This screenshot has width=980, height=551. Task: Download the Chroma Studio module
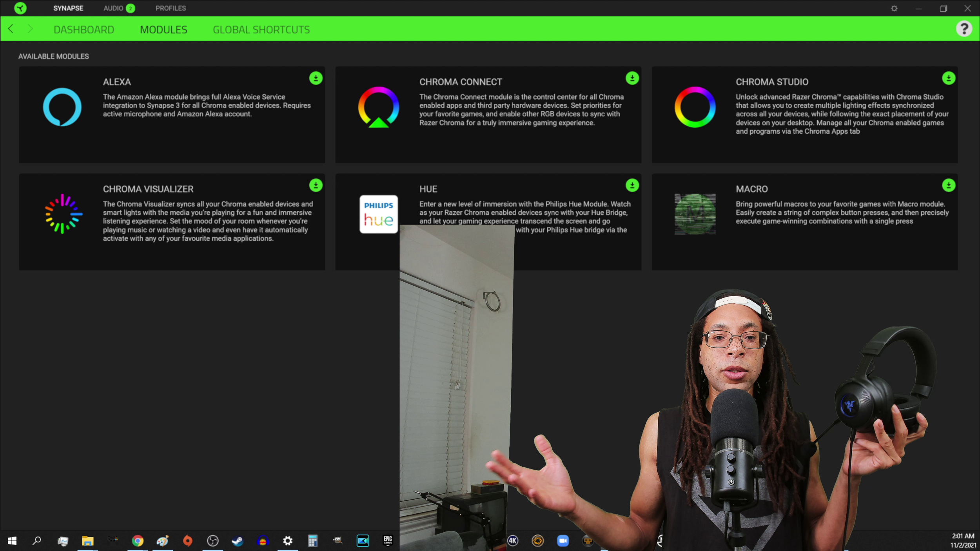(948, 78)
